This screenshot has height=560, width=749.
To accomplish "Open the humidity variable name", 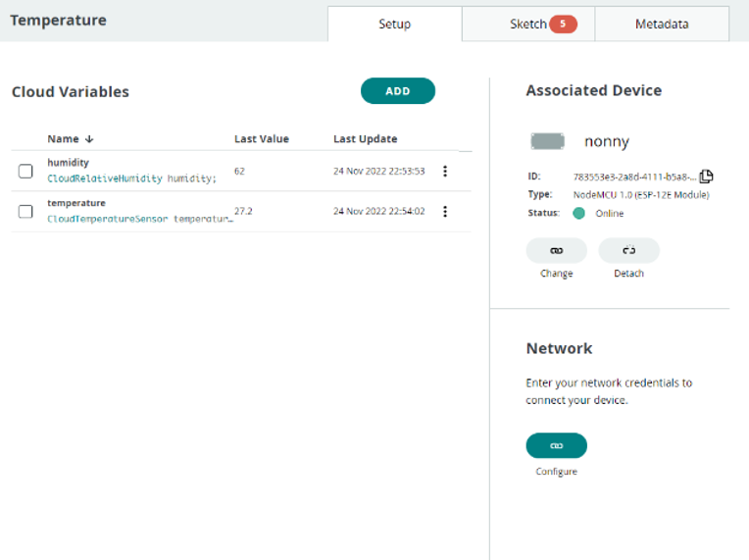I will tap(69, 163).
